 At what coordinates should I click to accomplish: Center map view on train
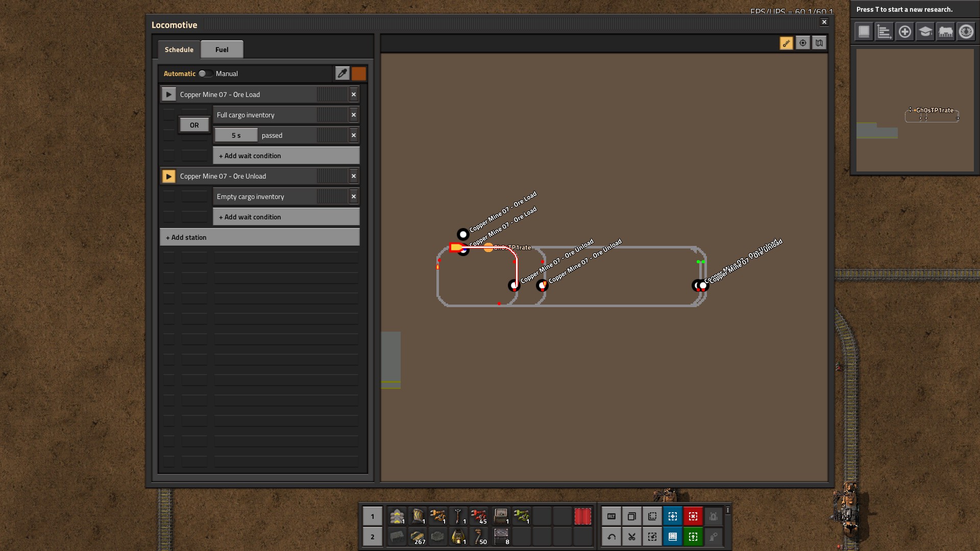coord(803,43)
